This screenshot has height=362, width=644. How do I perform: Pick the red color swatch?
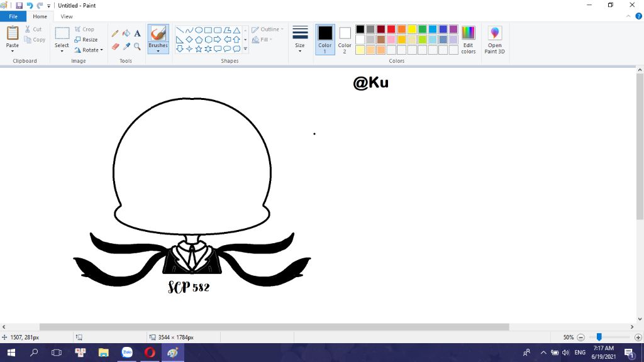tap(391, 29)
